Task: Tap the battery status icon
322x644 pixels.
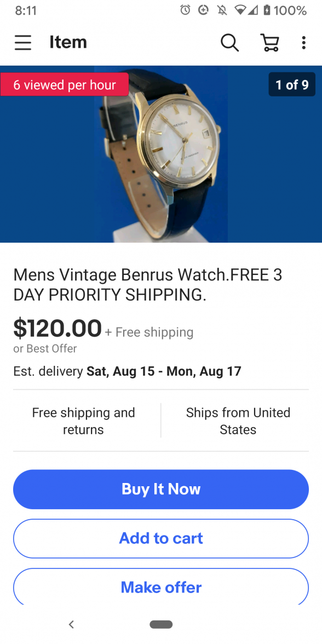Action: click(x=267, y=10)
